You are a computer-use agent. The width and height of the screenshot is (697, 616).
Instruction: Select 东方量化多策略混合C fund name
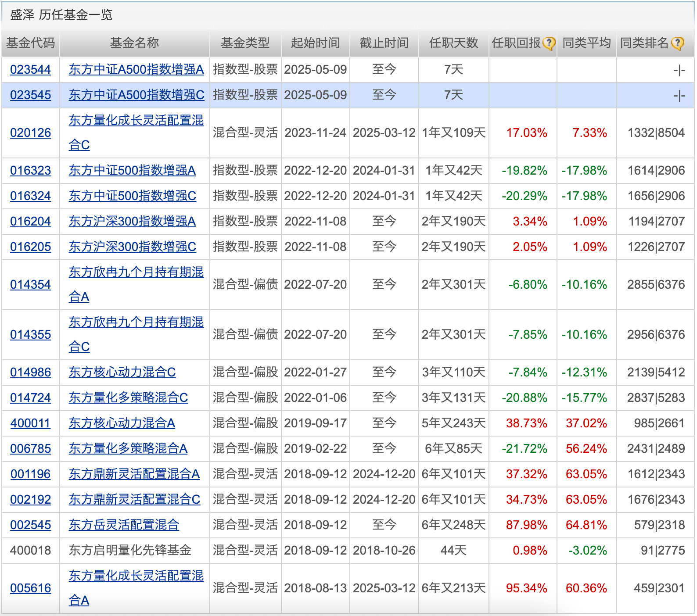coord(128,398)
